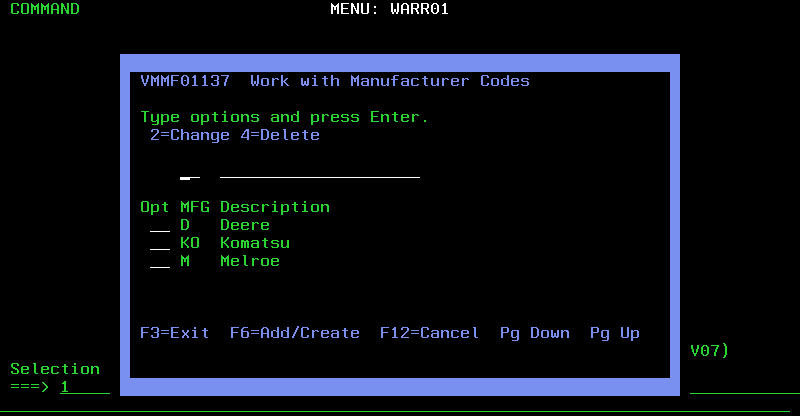Click Pg Down to scroll the list
The height and width of the screenshot is (416, 800).
tap(534, 333)
